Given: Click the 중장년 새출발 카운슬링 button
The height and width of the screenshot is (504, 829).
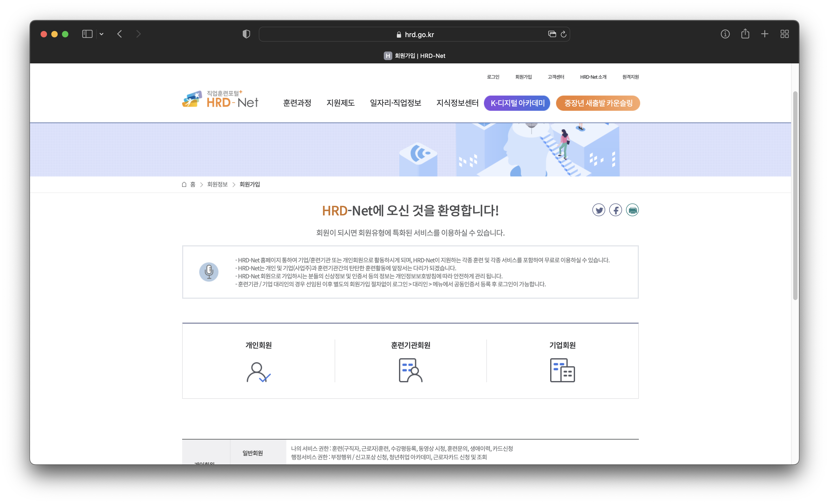Looking at the screenshot, I should pos(598,103).
